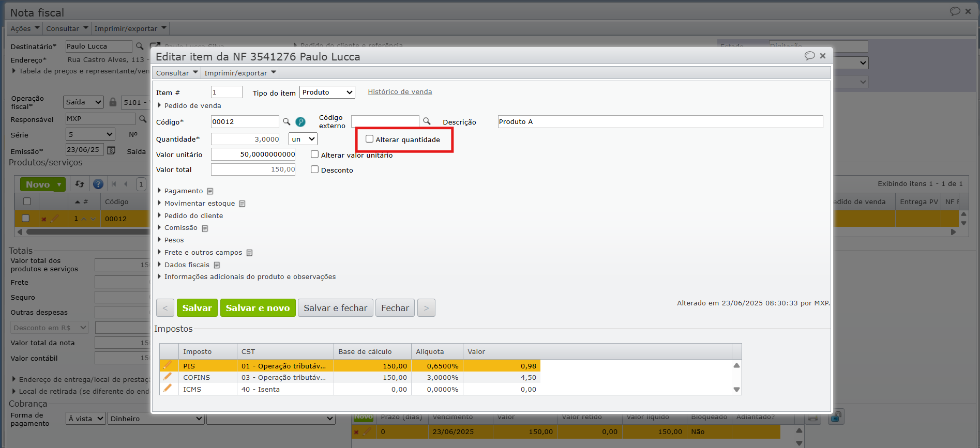Expand Informações adicionais do produto e observações
This screenshot has height=448, width=980.
pyautogui.click(x=246, y=277)
